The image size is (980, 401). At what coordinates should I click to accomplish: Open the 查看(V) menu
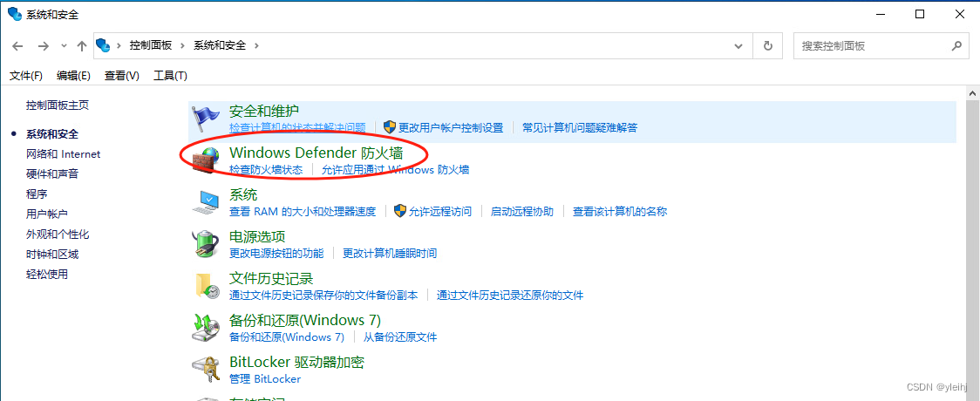click(121, 76)
